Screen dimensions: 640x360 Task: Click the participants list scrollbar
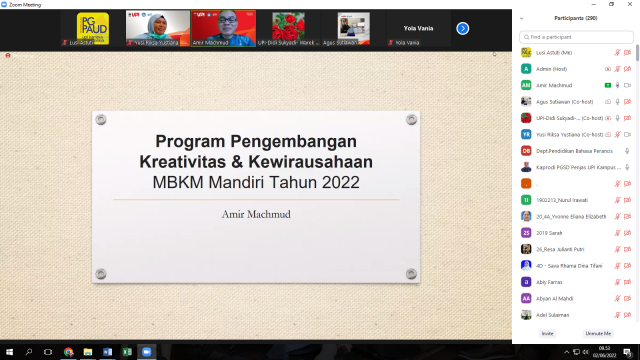(637, 53)
